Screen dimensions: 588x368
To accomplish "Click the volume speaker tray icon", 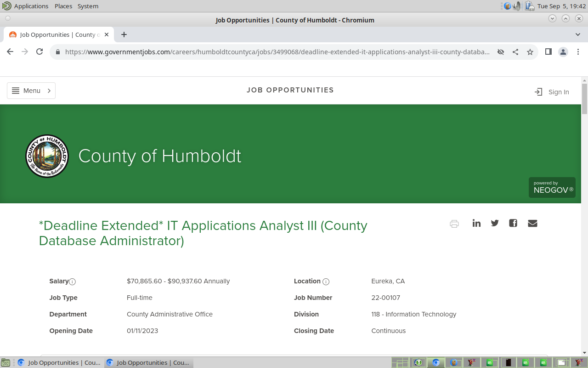I will 518,6.
